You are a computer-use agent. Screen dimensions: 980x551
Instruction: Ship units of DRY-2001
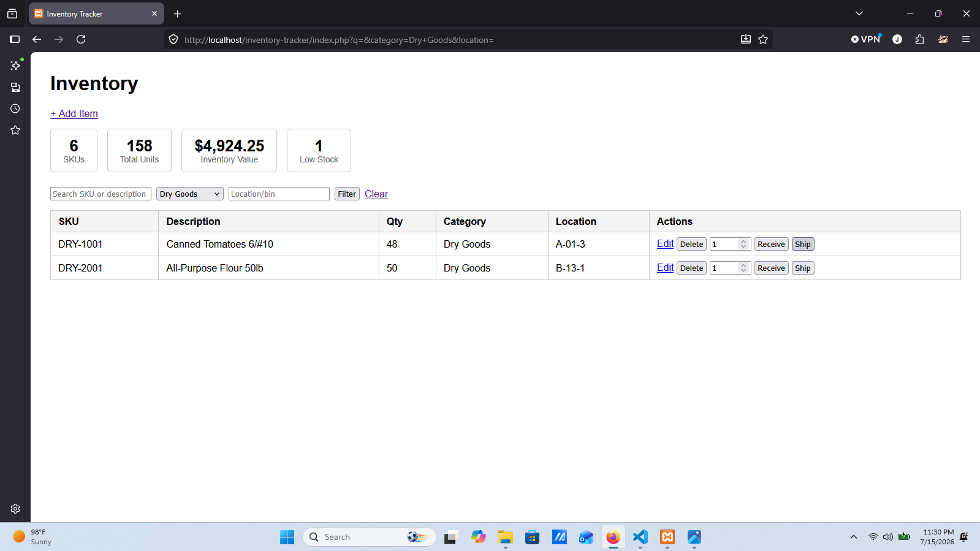(803, 268)
